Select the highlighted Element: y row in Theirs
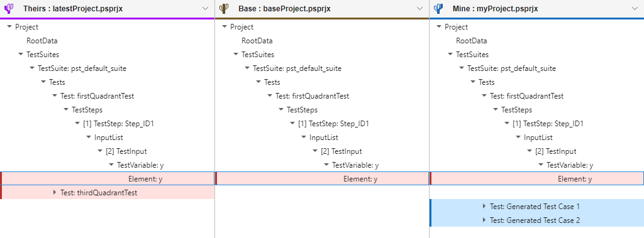Viewport: 644px width, 238px height. [x=107, y=179]
